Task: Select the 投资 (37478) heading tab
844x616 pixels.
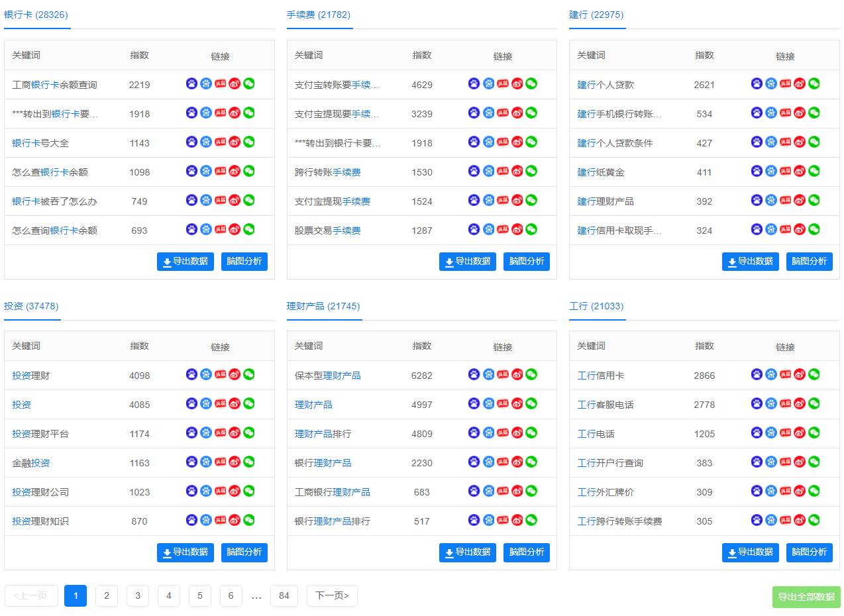Action: coord(31,306)
